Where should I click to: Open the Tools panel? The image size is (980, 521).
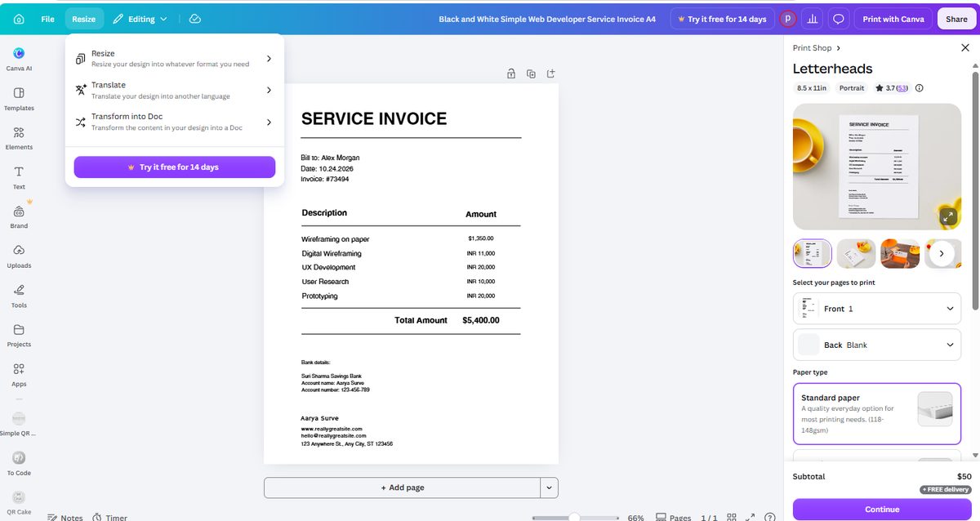(x=19, y=296)
